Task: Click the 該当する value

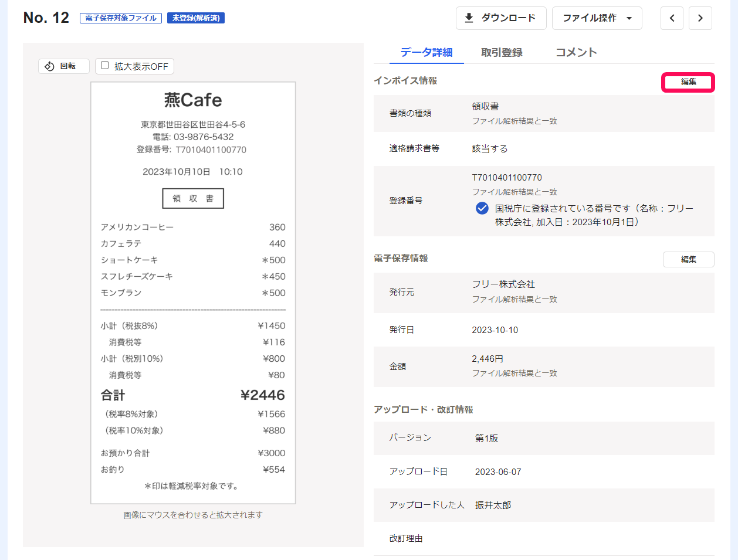Action: coord(490,148)
